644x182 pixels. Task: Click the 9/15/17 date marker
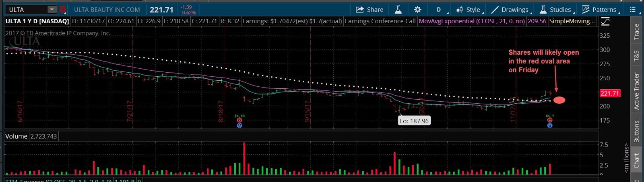pos(307,111)
